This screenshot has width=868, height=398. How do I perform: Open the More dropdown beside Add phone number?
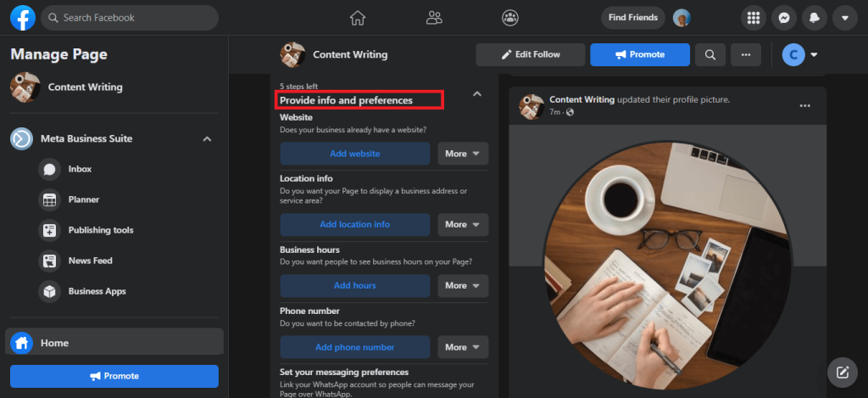[463, 347]
